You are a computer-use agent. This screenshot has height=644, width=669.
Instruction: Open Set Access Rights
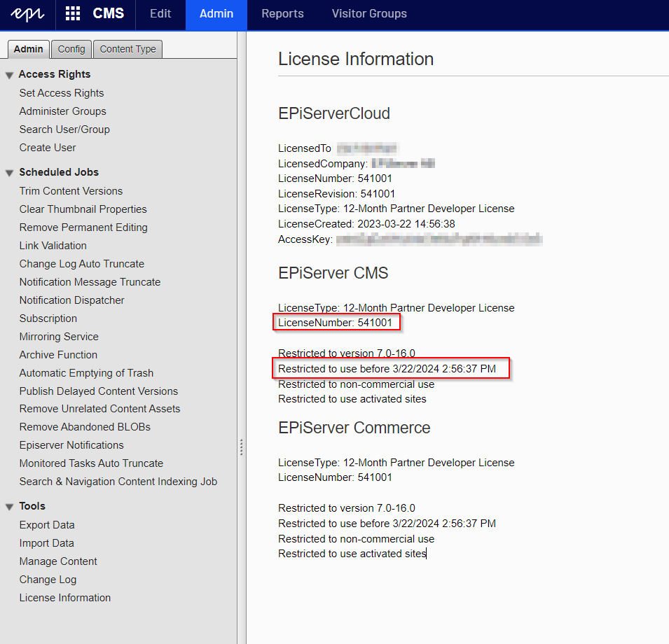click(x=62, y=93)
